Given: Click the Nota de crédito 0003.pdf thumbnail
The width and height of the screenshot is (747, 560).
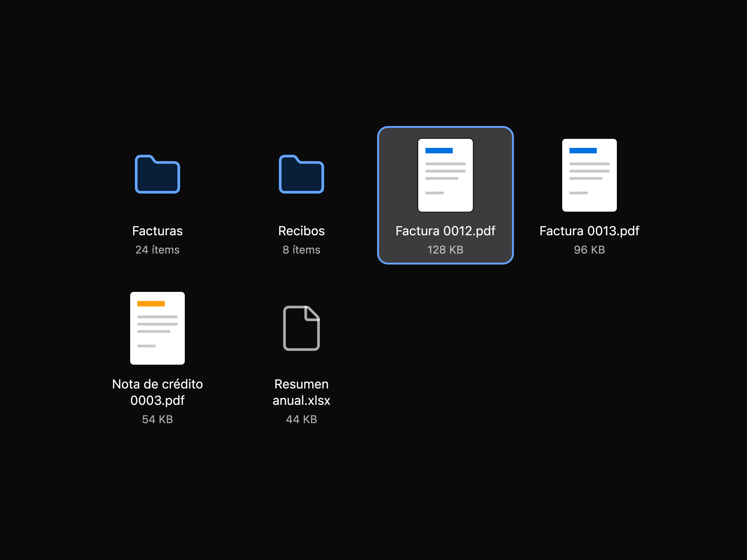Looking at the screenshot, I should (157, 328).
